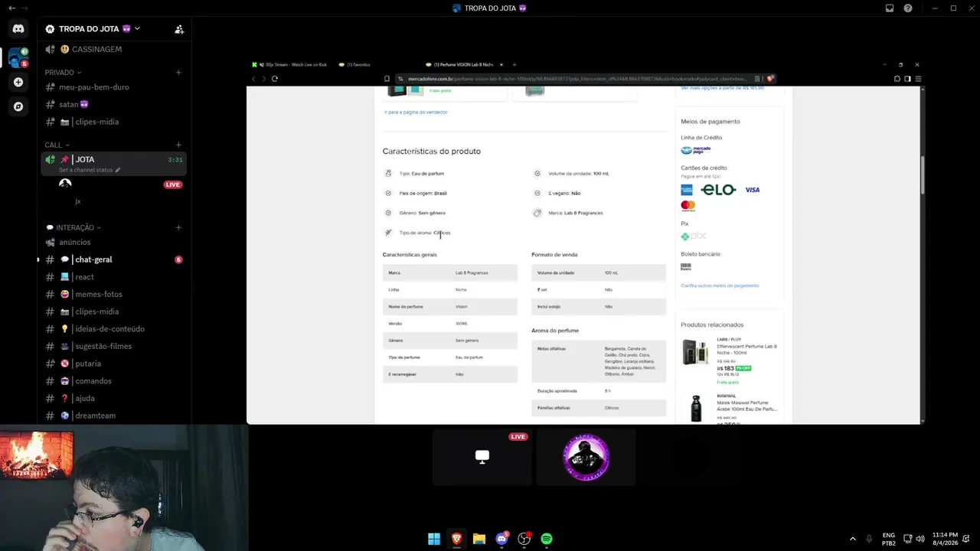The image size is (980, 551).
Task: Add a server with the plus icon
Action: click(18, 82)
